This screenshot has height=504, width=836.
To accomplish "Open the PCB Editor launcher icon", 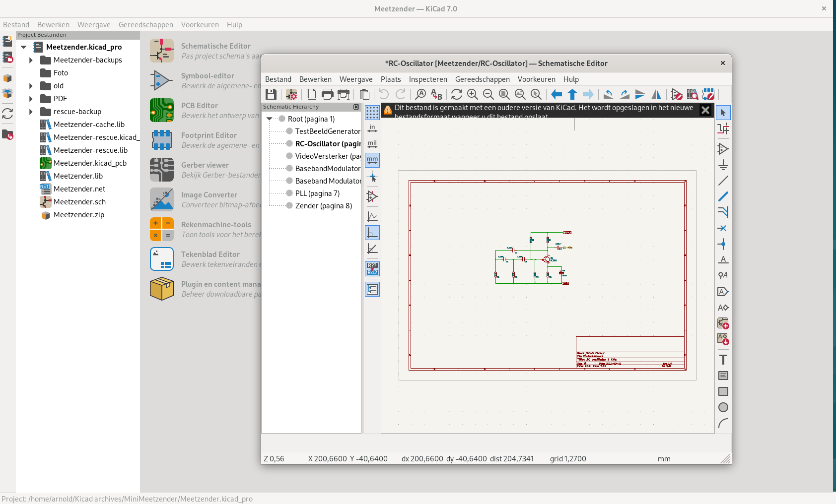I will (162, 110).
